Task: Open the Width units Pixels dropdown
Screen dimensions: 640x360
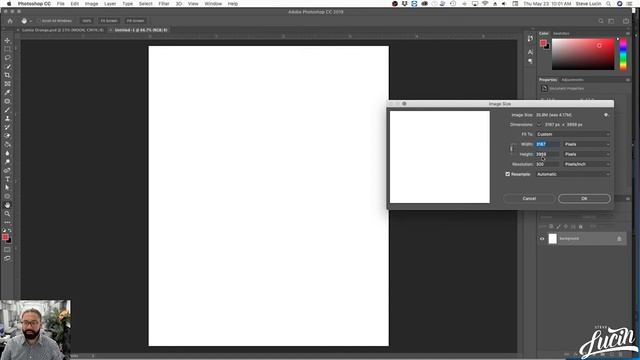Action: click(587, 144)
